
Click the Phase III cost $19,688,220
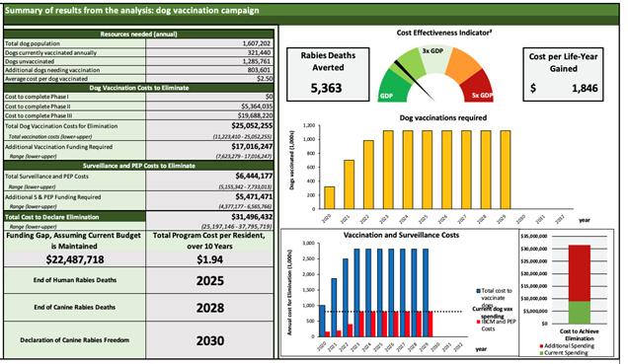(255, 115)
